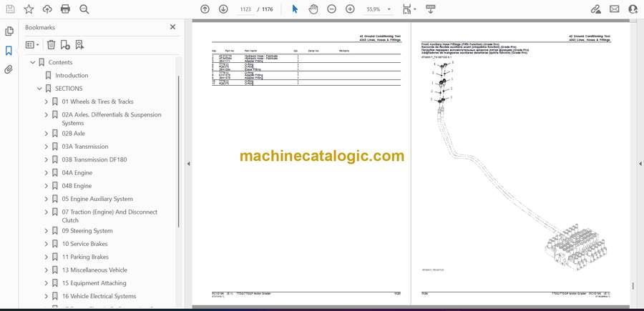Screen dimensions: 644x311
Task: Collapse the Contents bookmark
Action: [x=32, y=62]
